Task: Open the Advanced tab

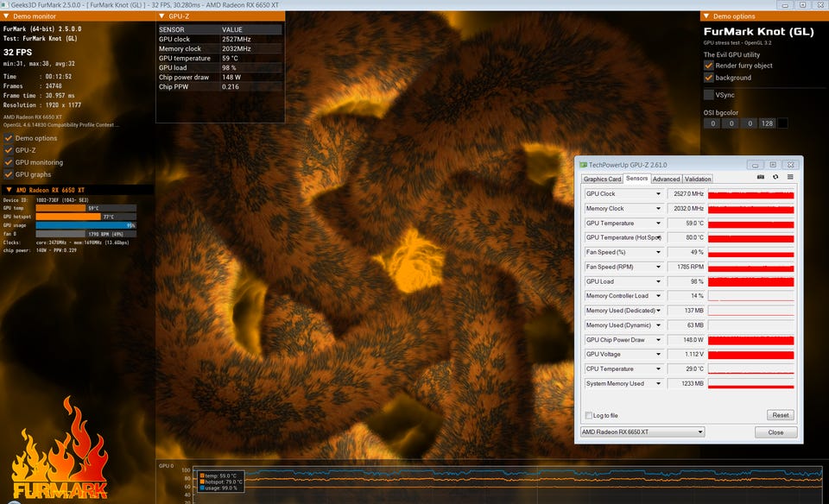Action: 666,180
